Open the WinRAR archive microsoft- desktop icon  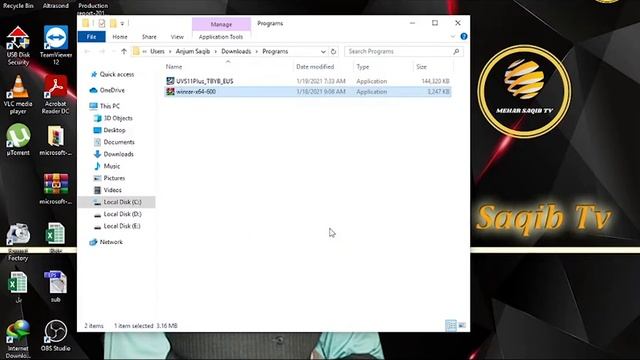pos(56,188)
